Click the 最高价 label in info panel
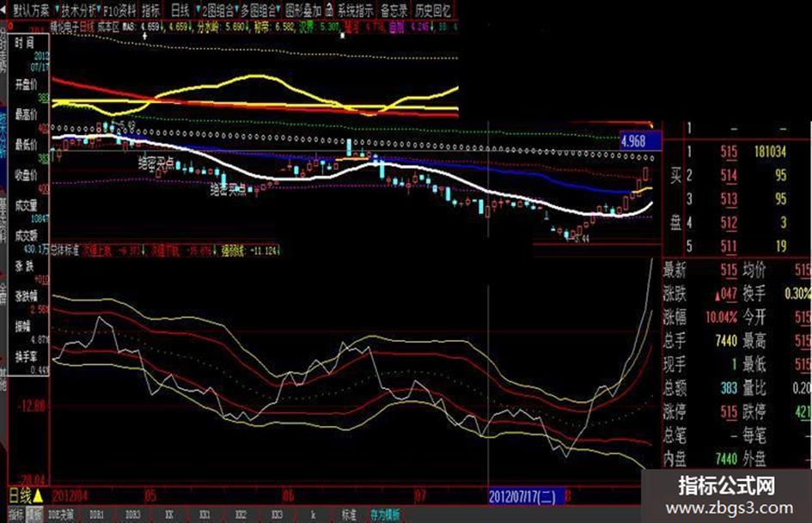The image size is (812, 523). [x=26, y=114]
